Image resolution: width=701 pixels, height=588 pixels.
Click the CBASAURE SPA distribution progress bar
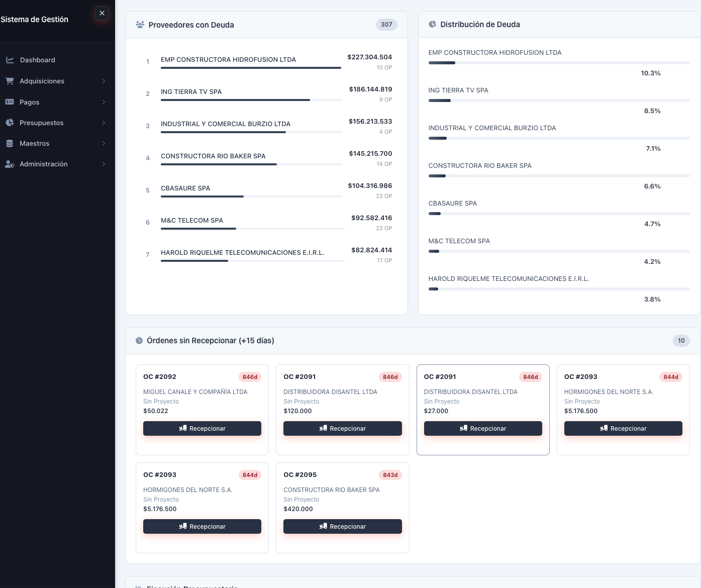coord(559,214)
